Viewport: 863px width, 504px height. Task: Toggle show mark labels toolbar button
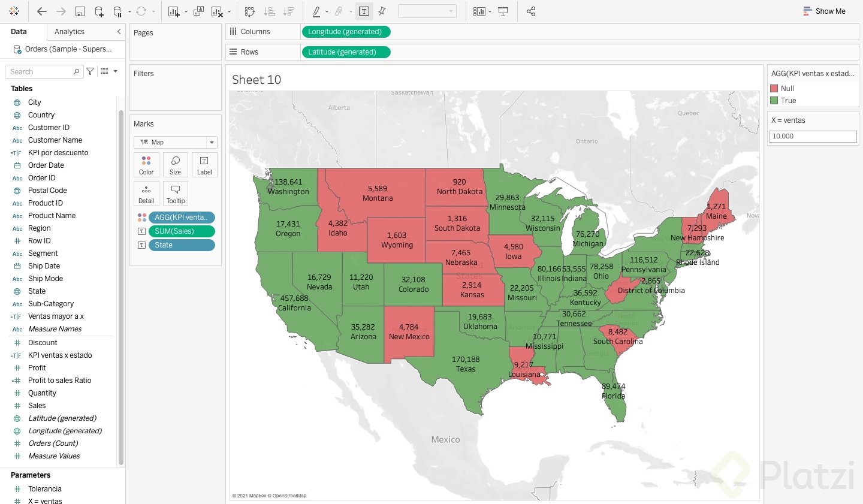point(364,11)
